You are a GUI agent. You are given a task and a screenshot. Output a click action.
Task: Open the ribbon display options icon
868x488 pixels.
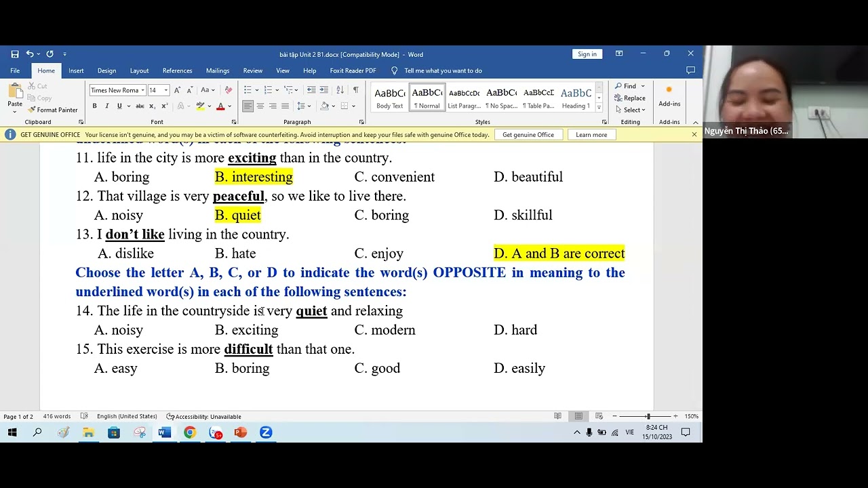(x=619, y=54)
